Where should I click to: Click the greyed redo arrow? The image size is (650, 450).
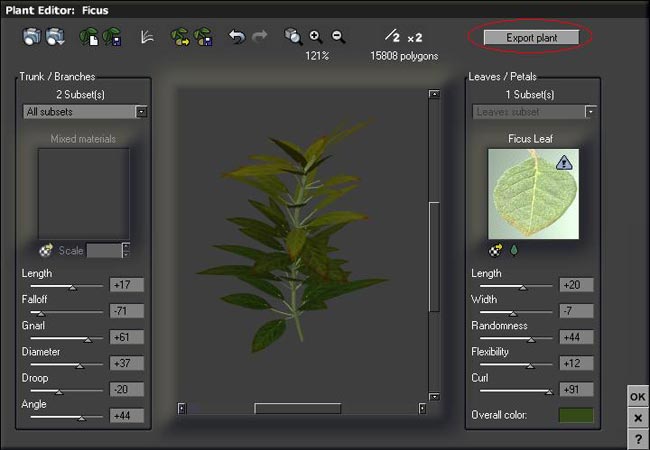(260, 36)
